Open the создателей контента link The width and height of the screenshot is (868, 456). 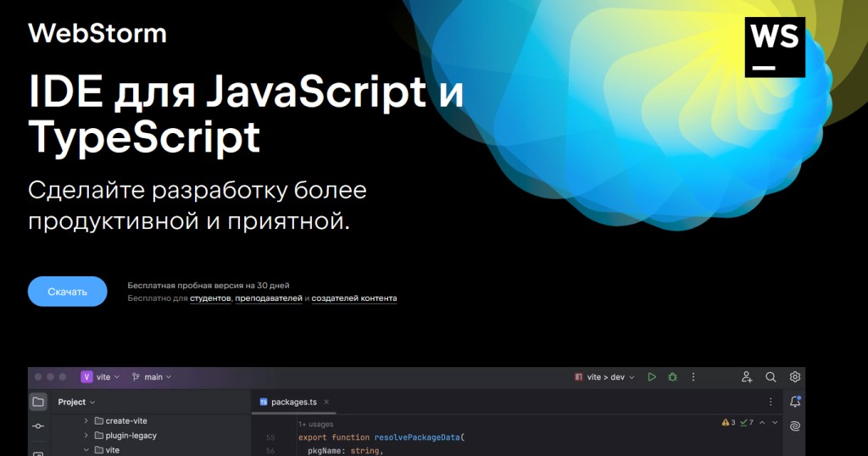[x=353, y=298]
